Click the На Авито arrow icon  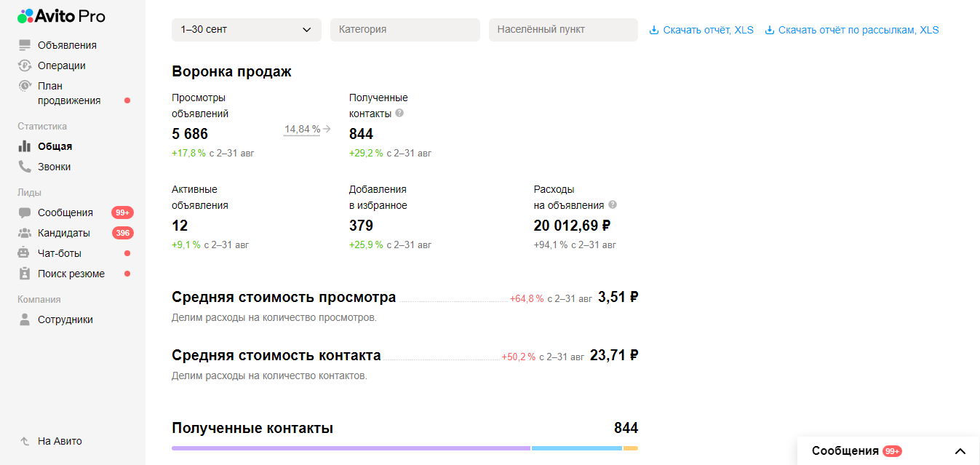point(25,441)
